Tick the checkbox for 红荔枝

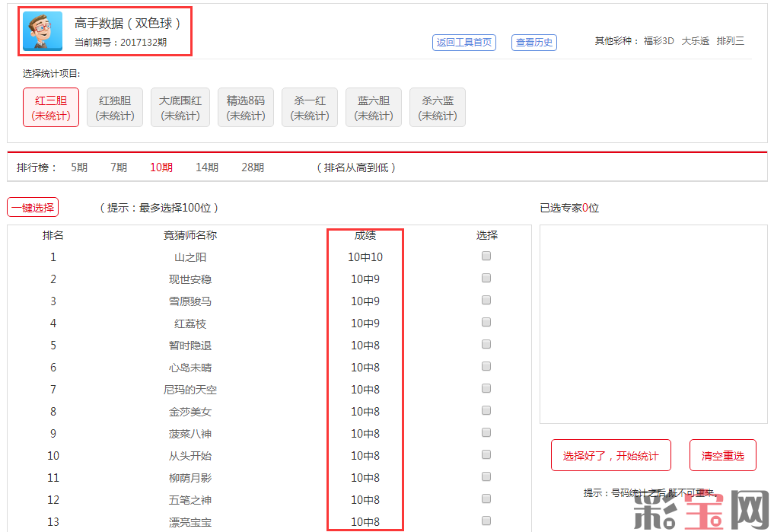pos(486,323)
